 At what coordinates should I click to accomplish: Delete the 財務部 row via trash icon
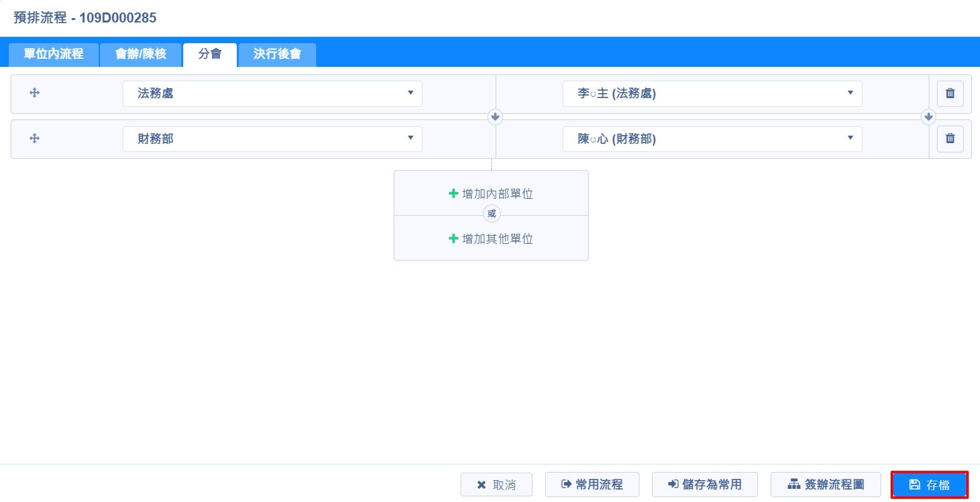950,139
